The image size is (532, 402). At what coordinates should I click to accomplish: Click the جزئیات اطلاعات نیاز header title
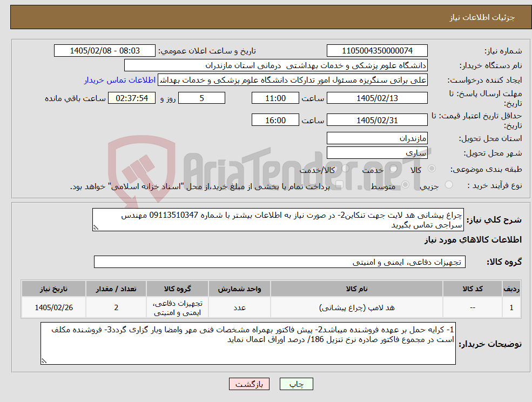pos(482,17)
